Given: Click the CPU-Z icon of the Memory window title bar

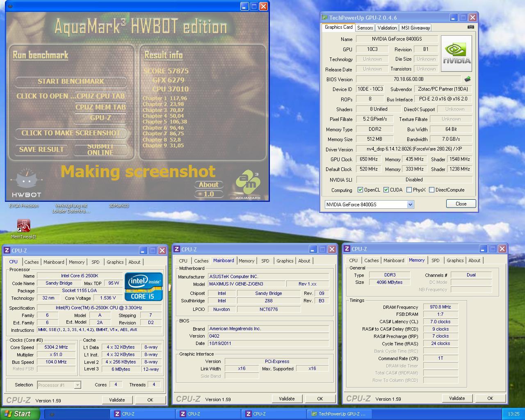Looking at the screenshot, I should point(347,249).
